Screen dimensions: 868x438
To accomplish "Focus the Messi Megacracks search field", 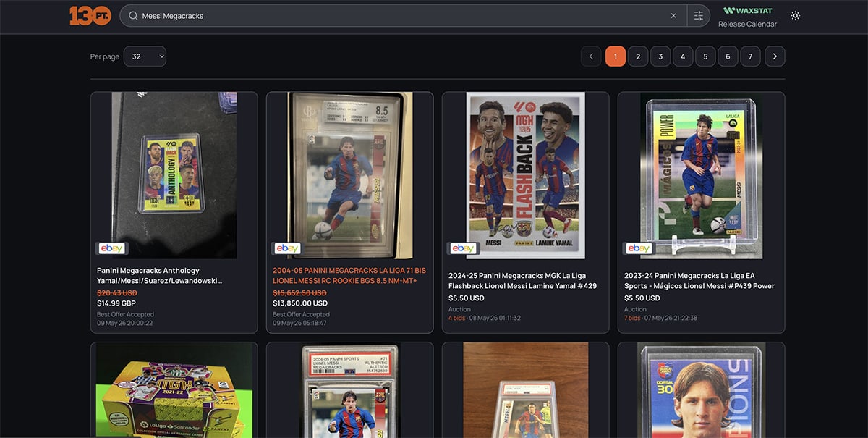I will (x=403, y=15).
